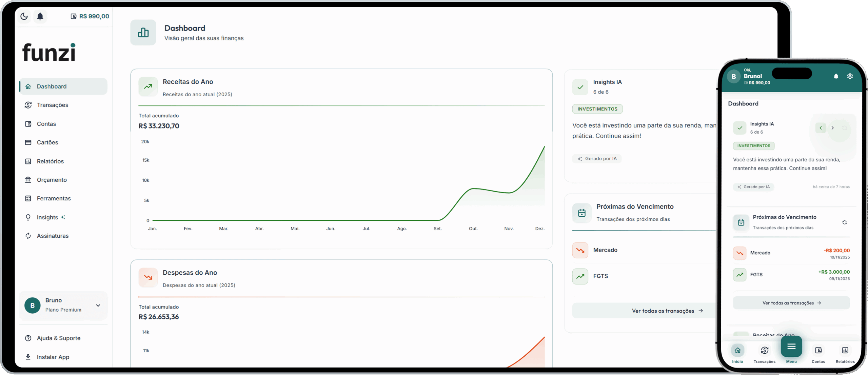Go to previous insight on phone card
This screenshot has height=375, width=868.
(x=821, y=128)
